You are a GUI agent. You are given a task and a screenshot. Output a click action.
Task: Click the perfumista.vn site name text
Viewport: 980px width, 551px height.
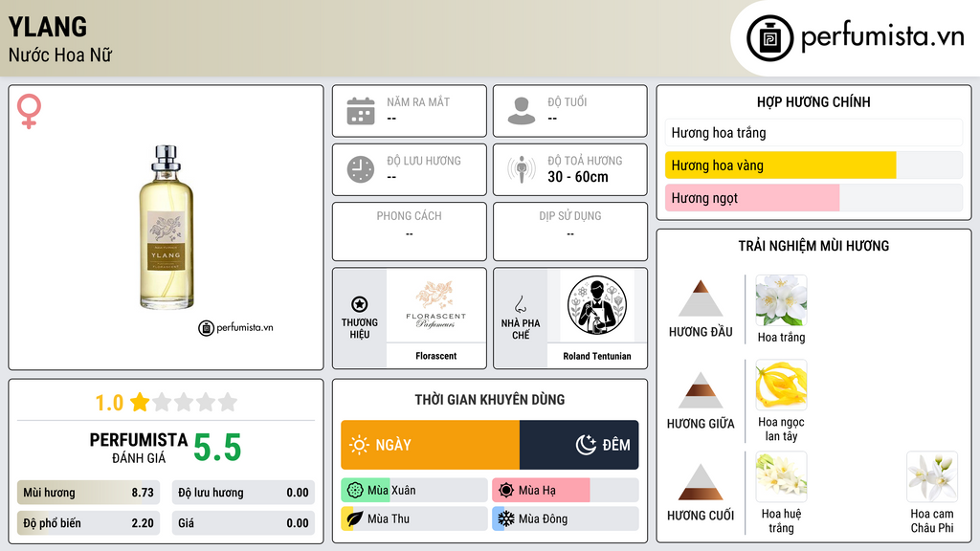(x=882, y=37)
